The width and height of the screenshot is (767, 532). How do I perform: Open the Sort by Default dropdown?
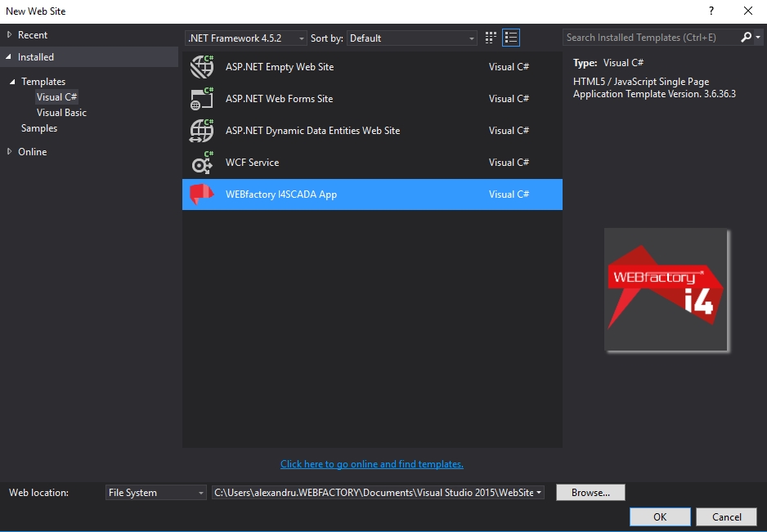coord(412,38)
